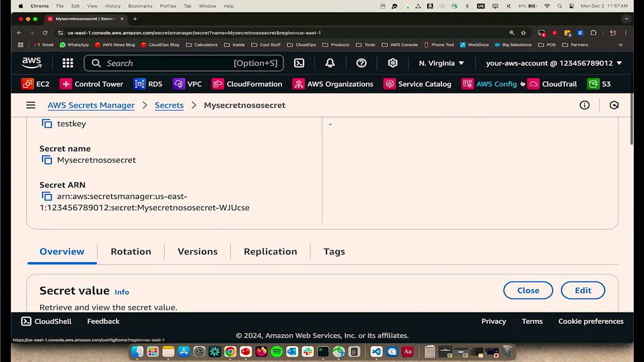This screenshot has width=644, height=362.
Task: Launch CloudShell from the top navigation icon
Action: click(x=299, y=63)
